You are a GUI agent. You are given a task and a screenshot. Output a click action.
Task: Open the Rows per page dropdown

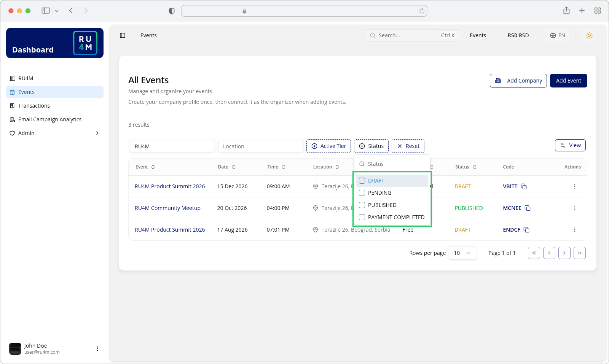coord(462,253)
